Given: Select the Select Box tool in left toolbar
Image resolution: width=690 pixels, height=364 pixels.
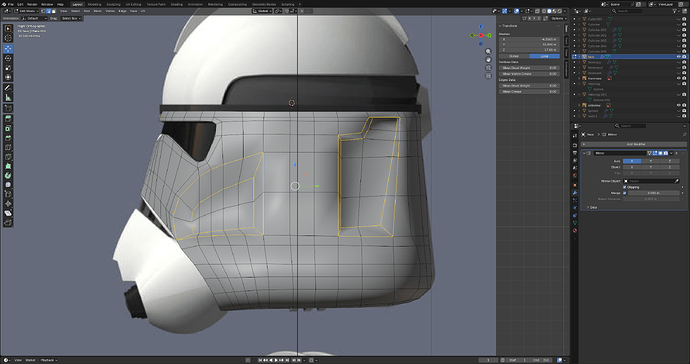Looking at the screenshot, I should [8, 28].
